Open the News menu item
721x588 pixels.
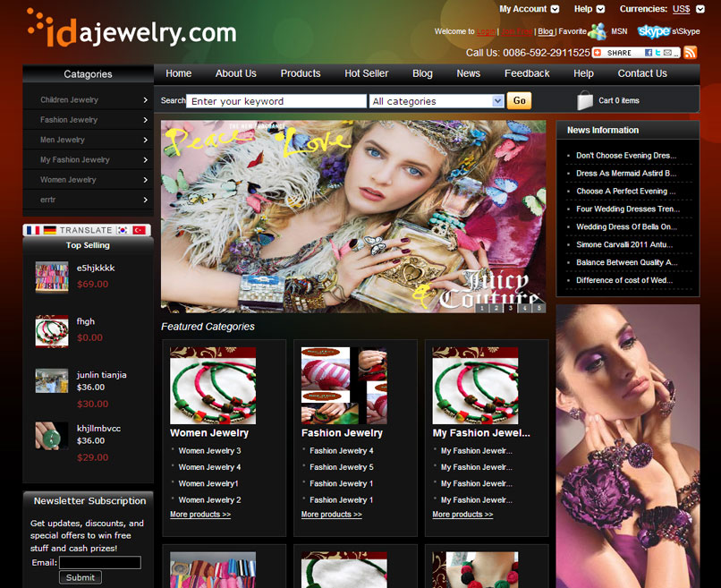[x=468, y=73]
